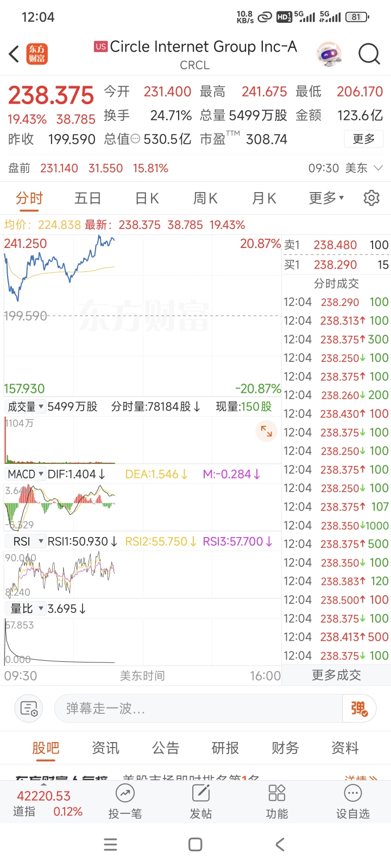The image size is (391, 868).
Task: Expand the 盘前 pre-market row chevron
Action: point(379,168)
